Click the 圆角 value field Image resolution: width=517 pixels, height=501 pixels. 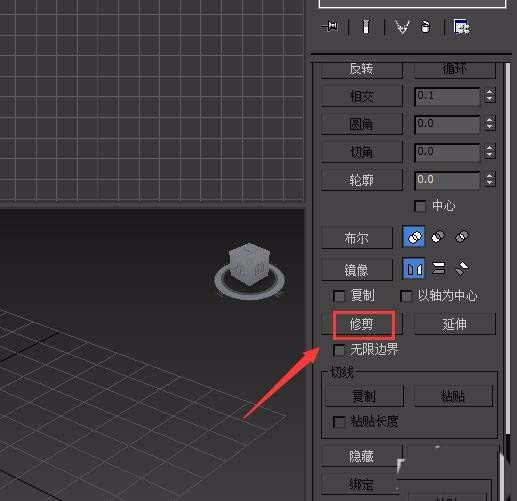(x=447, y=124)
